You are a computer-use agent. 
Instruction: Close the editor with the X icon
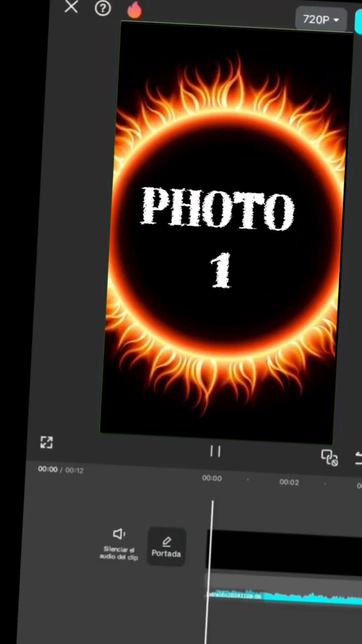[x=71, y=6]
